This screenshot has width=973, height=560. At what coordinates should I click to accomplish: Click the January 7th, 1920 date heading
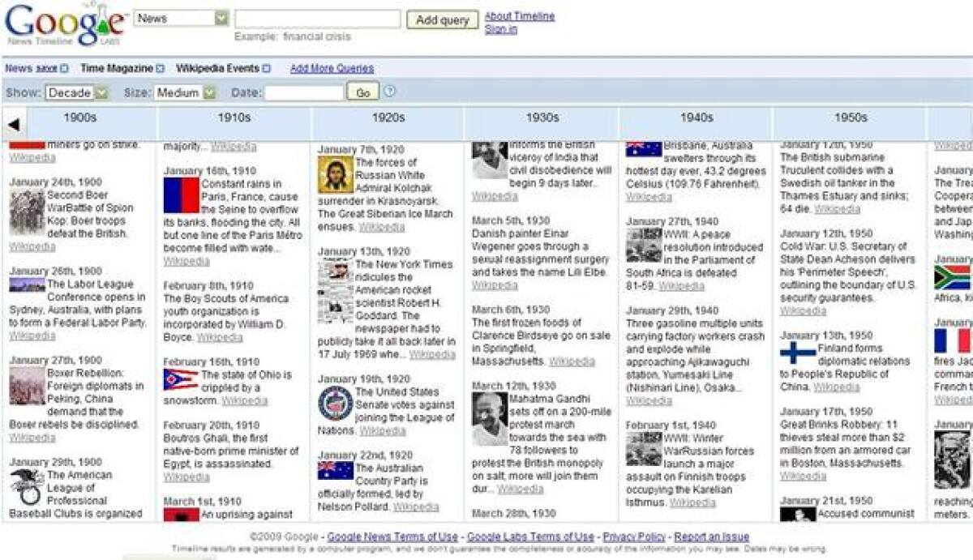coord(361,150)
